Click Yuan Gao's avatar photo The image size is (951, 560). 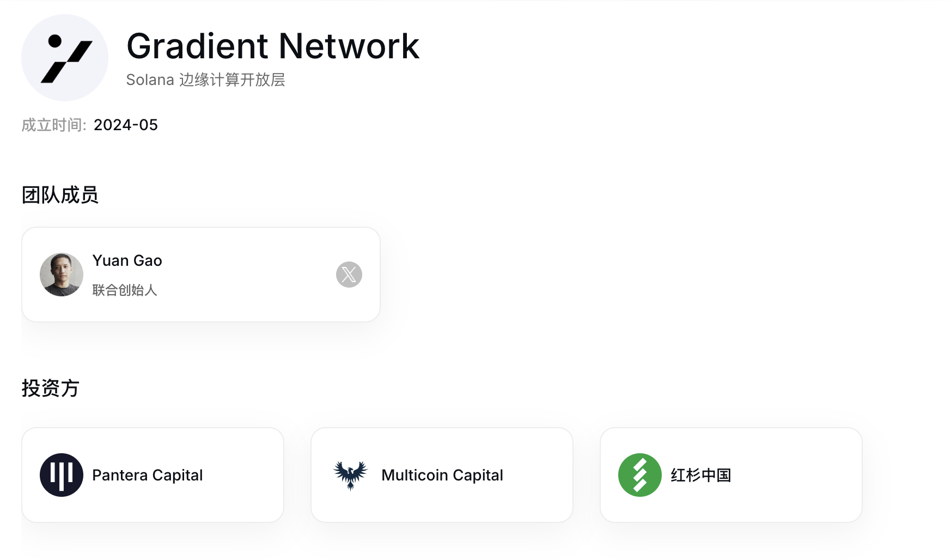point(62,275)
